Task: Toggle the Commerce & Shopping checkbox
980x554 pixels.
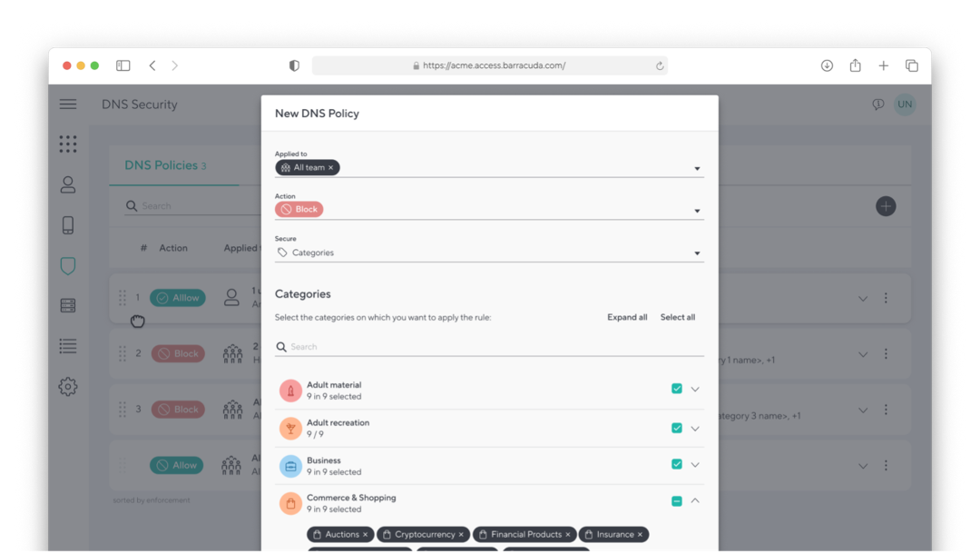Action: coord(677,501)
